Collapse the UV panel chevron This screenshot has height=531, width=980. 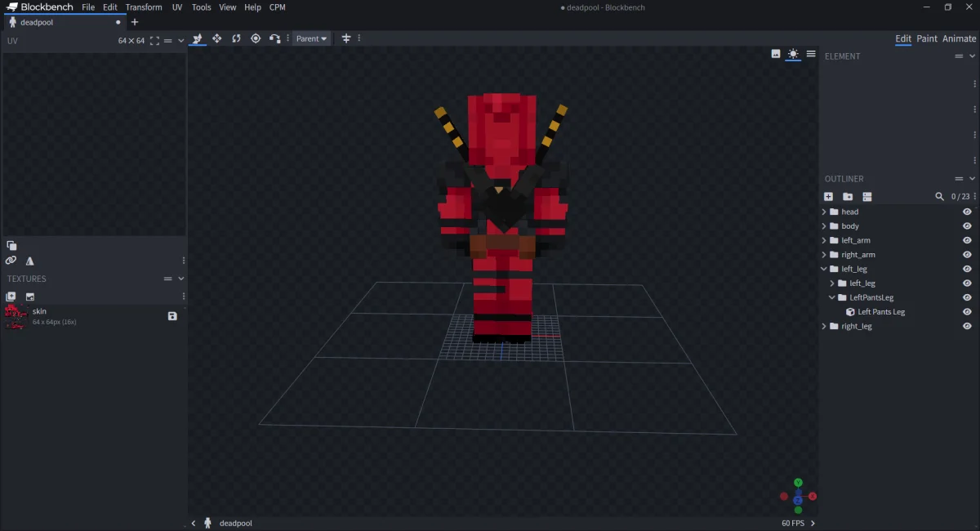[181, 40]
